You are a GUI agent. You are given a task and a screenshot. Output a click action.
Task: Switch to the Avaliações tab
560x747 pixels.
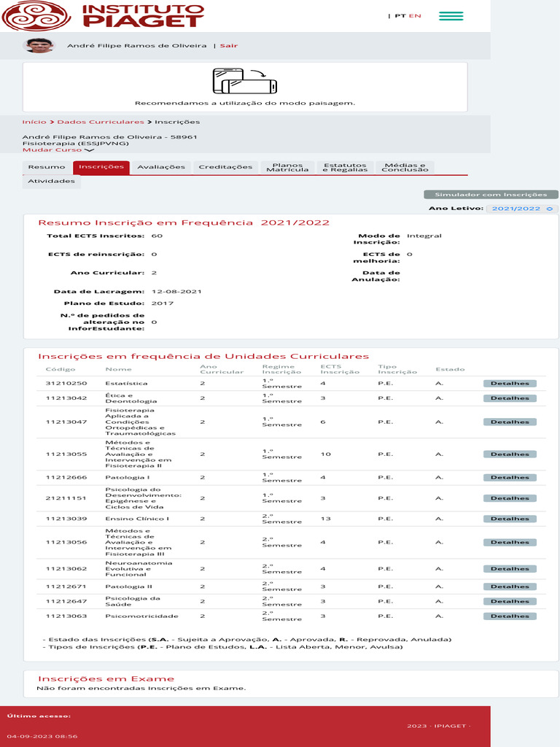click(161, 167)
